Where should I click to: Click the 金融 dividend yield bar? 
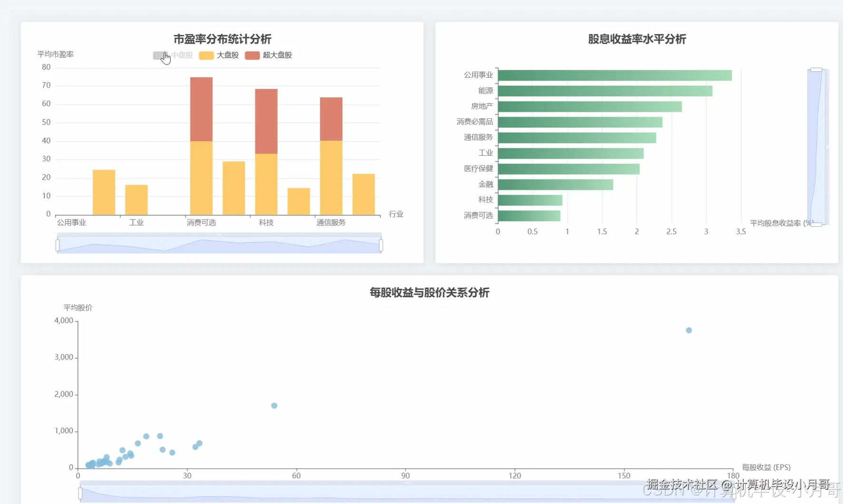click(x=555, y=184)
